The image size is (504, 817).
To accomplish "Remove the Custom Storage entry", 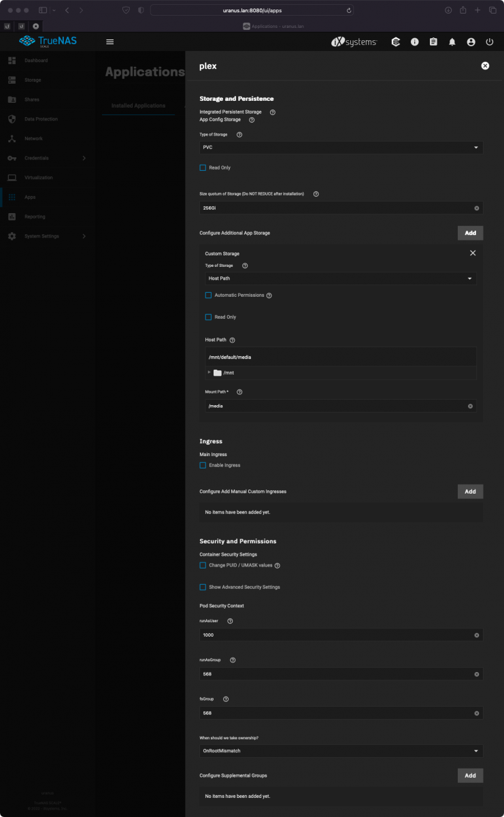I will 473,253.
